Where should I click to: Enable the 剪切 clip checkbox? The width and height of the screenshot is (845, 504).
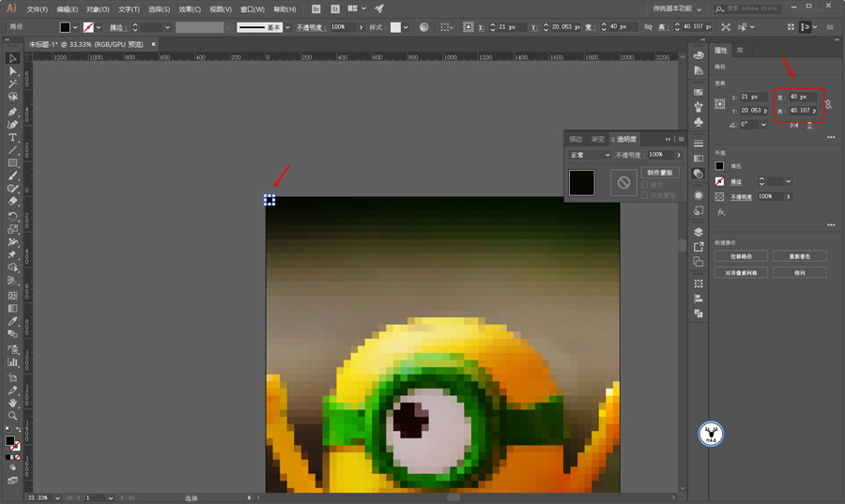coord(645,185)
